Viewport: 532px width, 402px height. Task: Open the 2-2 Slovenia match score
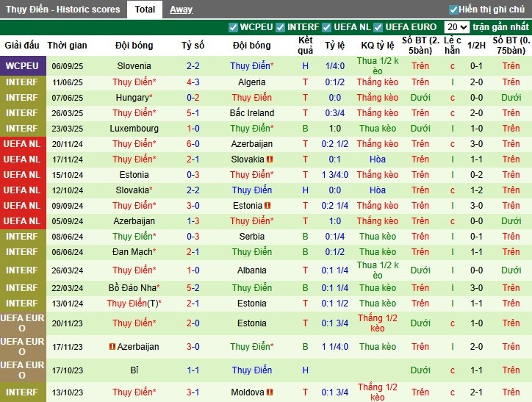pyautogui.click(x=193, y=66)
